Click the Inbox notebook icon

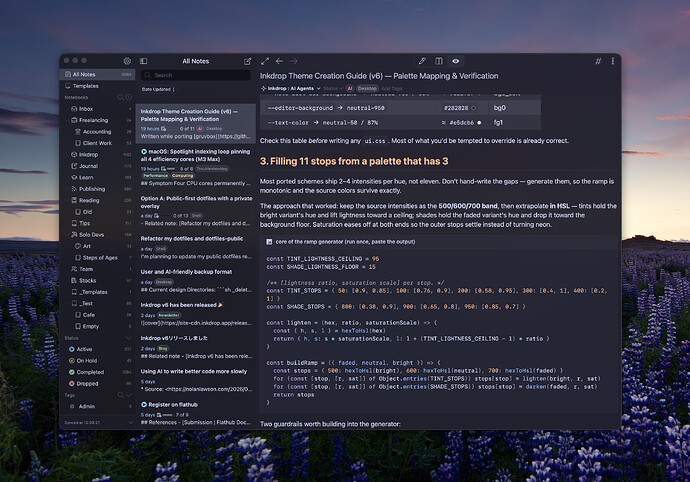click(x=74, y=109)
